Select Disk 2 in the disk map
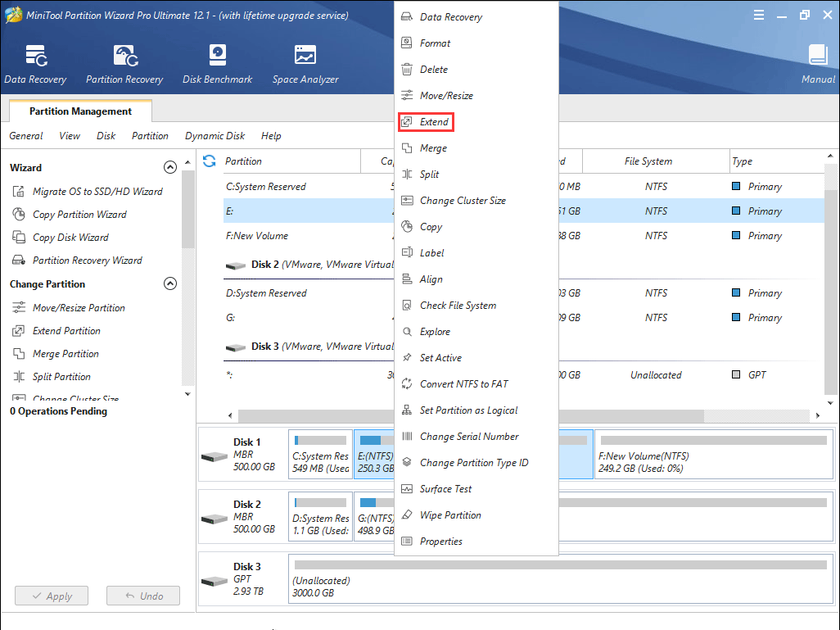840x630 pixels. pyautogui.click(x=242, y=518)
